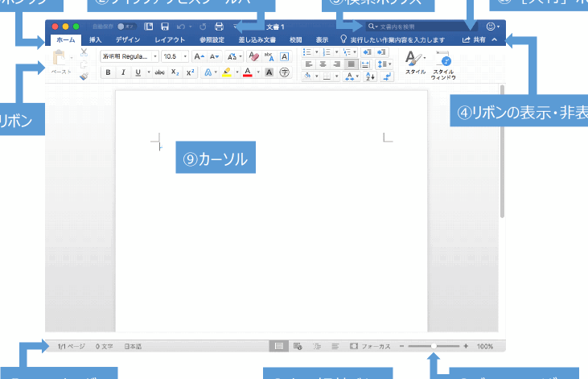Align text right using the right-align icon
The height and width of the screenshot is (379, 588).
tap(337, 64)
